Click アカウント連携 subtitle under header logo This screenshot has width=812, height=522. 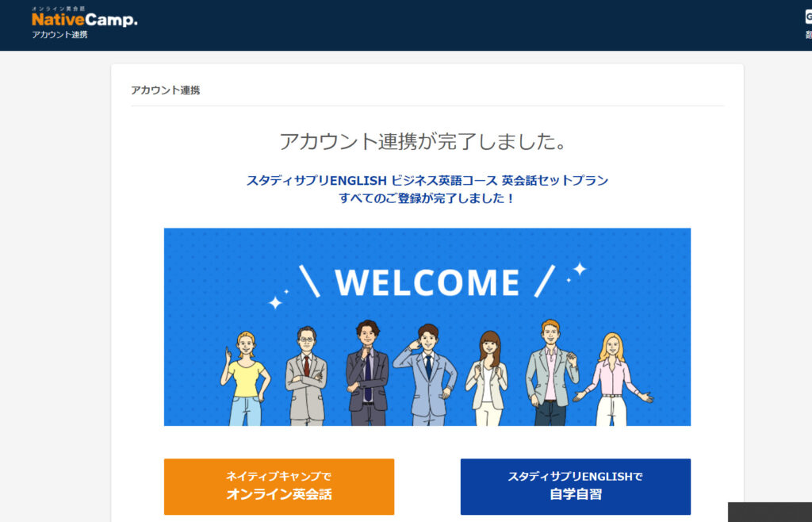click(x=59, y=35)
